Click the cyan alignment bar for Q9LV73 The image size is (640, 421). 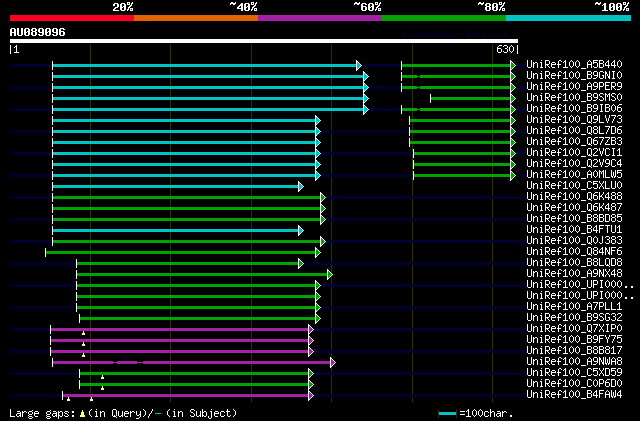coord(187,120)
